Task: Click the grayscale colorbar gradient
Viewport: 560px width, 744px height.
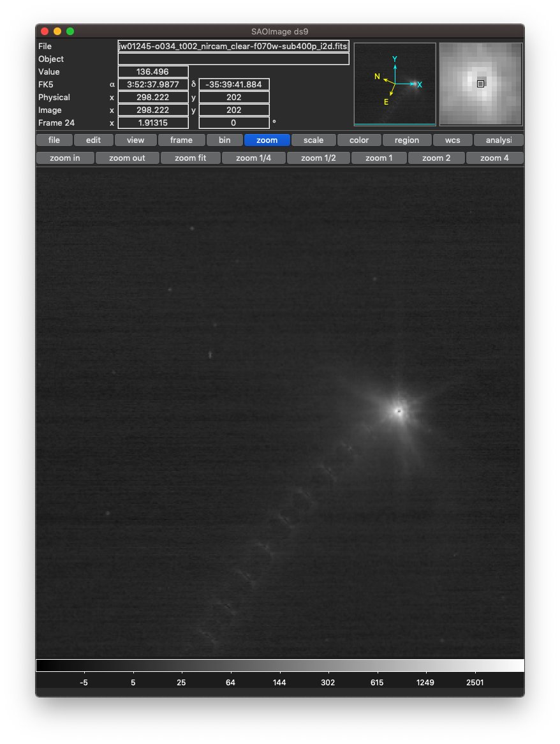Action: pos(280,666)
